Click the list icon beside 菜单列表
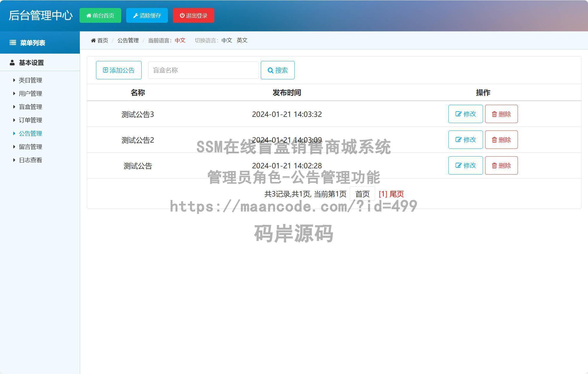 [x=13, y=43]
